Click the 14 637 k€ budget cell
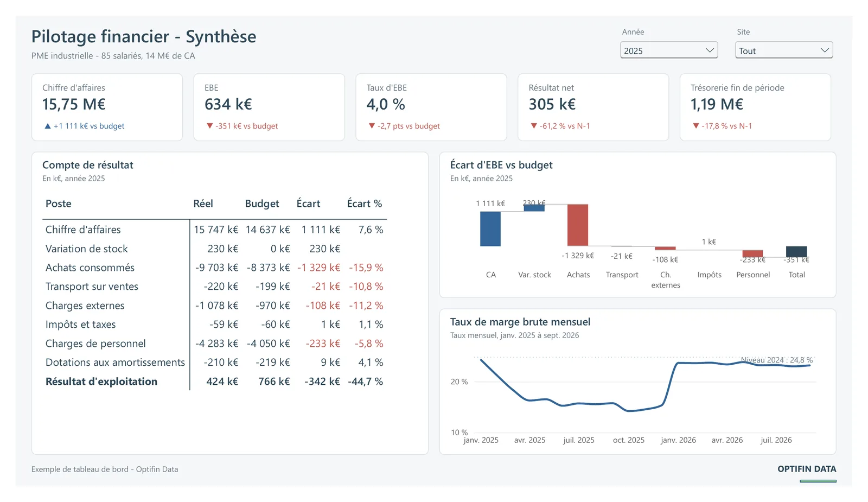 pyautogui.click(x=268, y=230)
